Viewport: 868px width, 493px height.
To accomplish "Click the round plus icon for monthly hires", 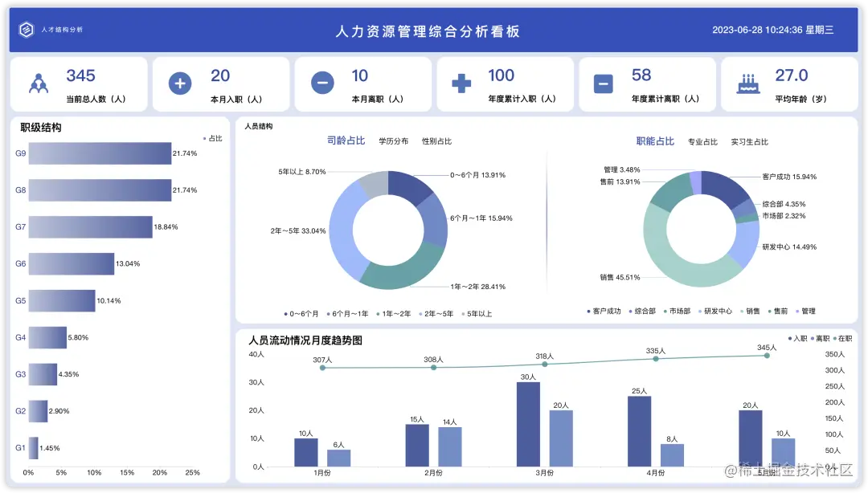I will point(180,84).
